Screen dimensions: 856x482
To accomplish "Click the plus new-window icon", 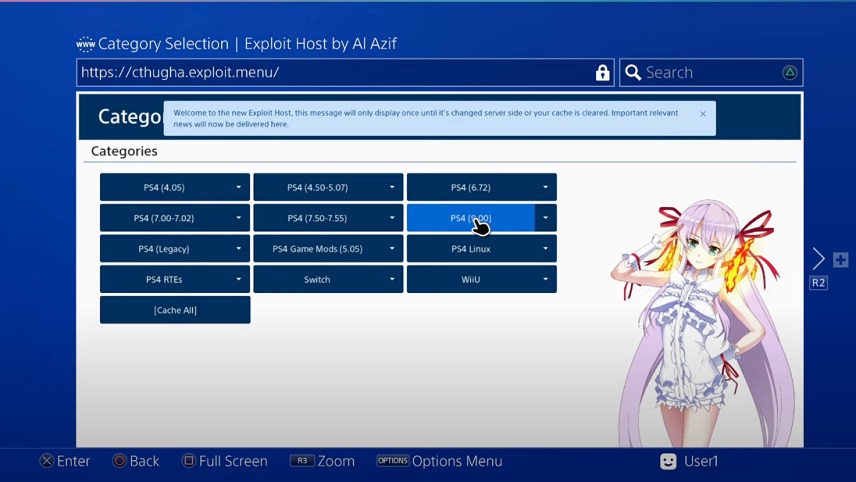I will (841, 259).
